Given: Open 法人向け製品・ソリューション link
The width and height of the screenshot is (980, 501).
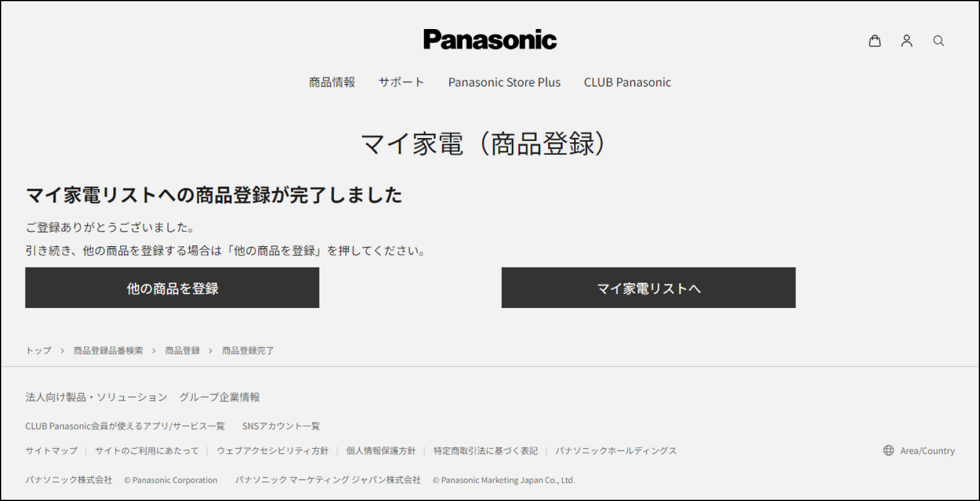Looking at the screenshot, I should (96, 397).
